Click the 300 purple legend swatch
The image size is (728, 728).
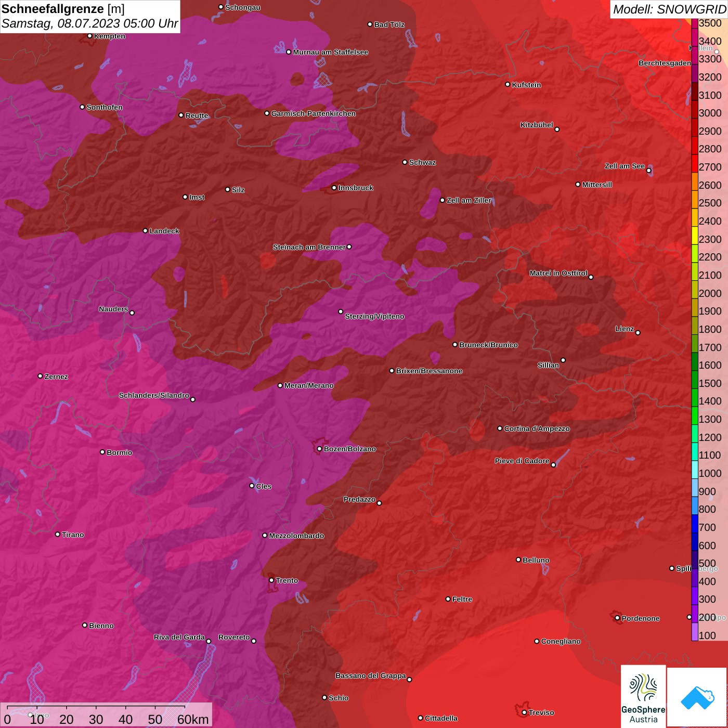(694, 595)
